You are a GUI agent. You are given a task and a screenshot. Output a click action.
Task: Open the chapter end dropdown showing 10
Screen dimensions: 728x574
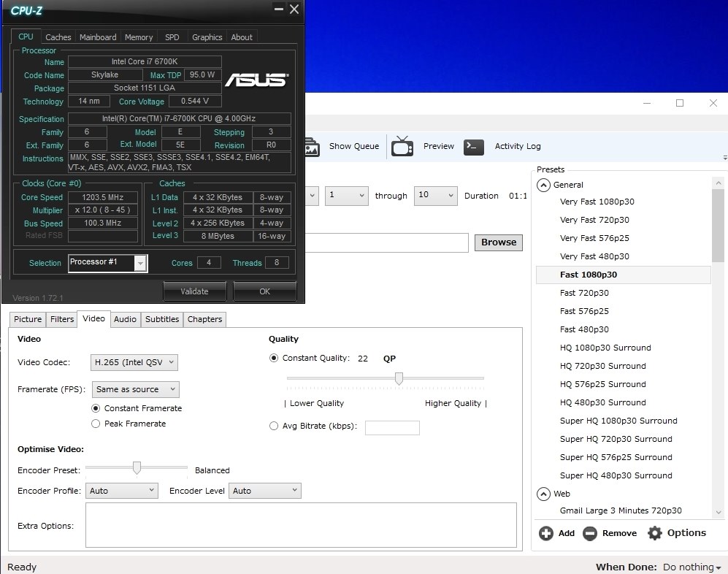click(435, 196)
